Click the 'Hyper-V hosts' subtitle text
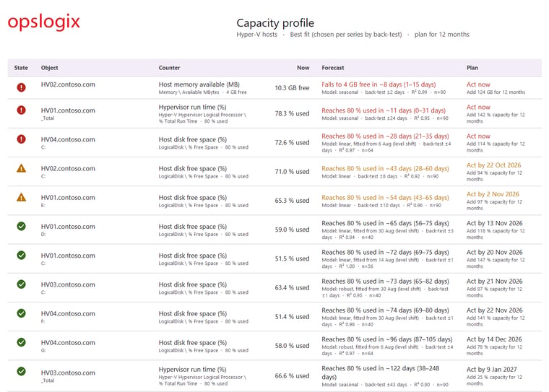The width and height of the screenshot is (549, 392). 256,35
